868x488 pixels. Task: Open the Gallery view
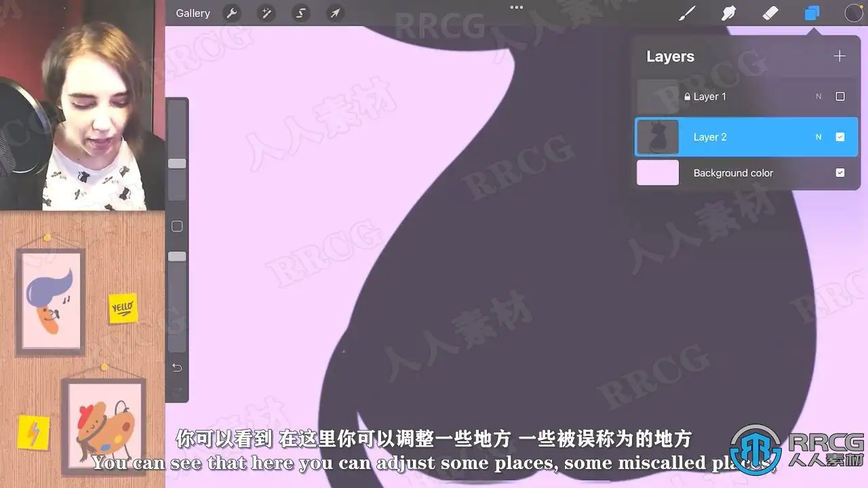(193, 13)
